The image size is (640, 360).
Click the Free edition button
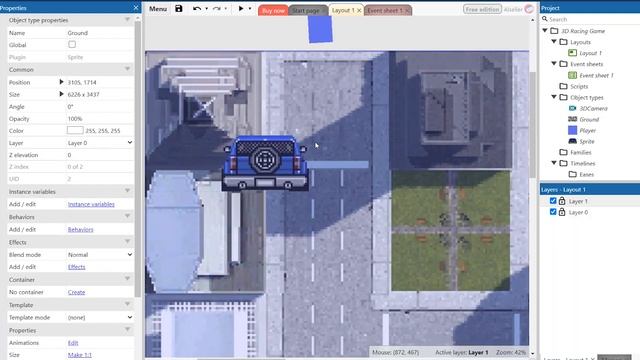point(482,9)
